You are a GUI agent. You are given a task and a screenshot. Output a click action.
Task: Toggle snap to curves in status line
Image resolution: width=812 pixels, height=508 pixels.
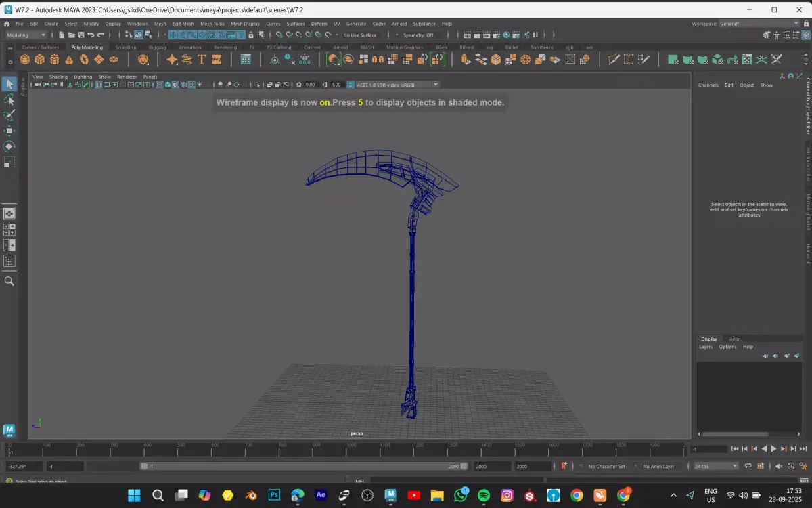click(x=289, y=35)
